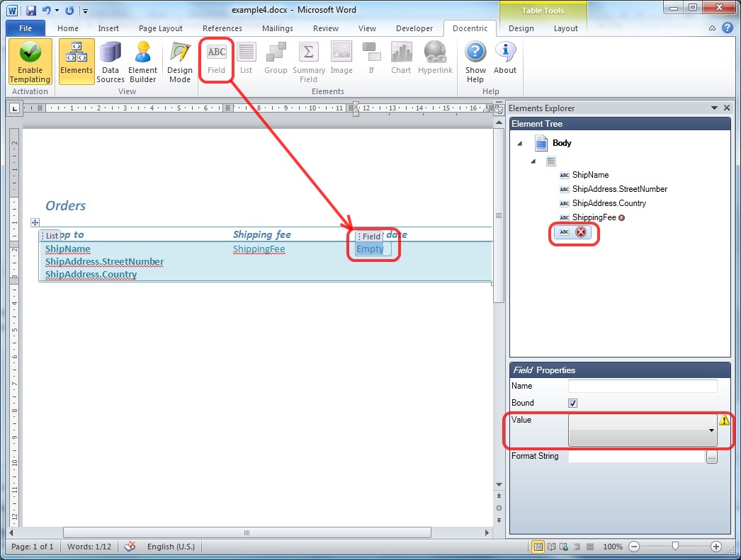Click the Enable Templating button

(30, 62)
